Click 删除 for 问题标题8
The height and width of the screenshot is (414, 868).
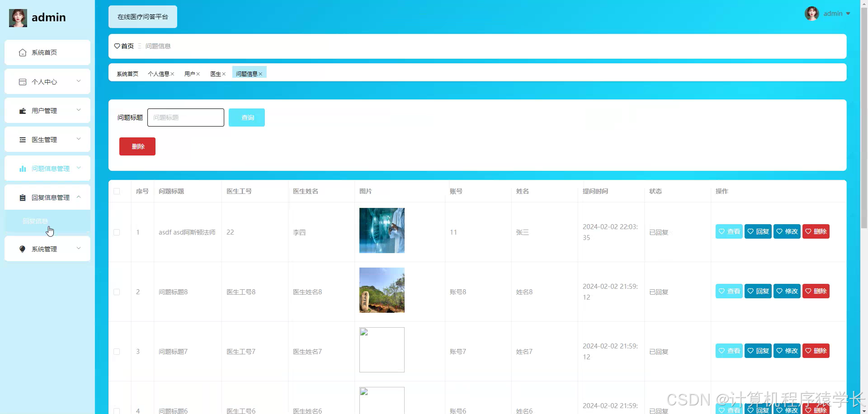[816, 291]
